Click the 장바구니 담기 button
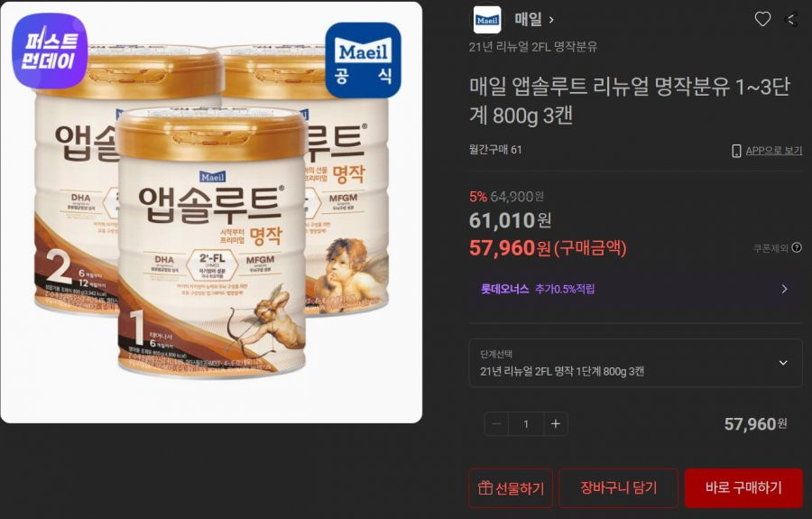Image resolution: width=812 pixels, height=519 pixels. (618, 487)
